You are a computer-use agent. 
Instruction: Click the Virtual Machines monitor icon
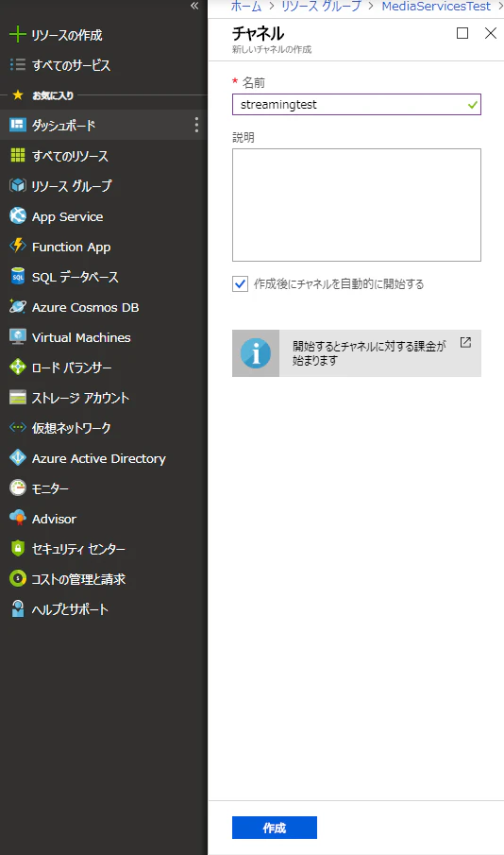[17, 337]
